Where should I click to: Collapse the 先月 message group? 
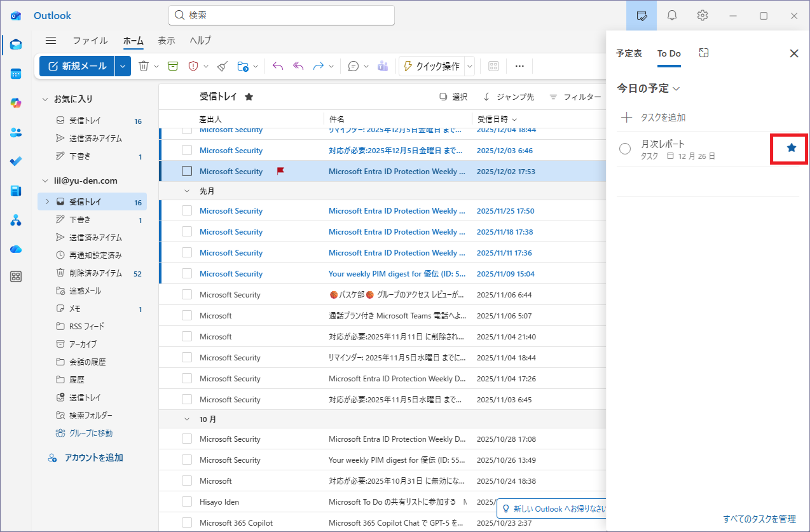(187, 191)
